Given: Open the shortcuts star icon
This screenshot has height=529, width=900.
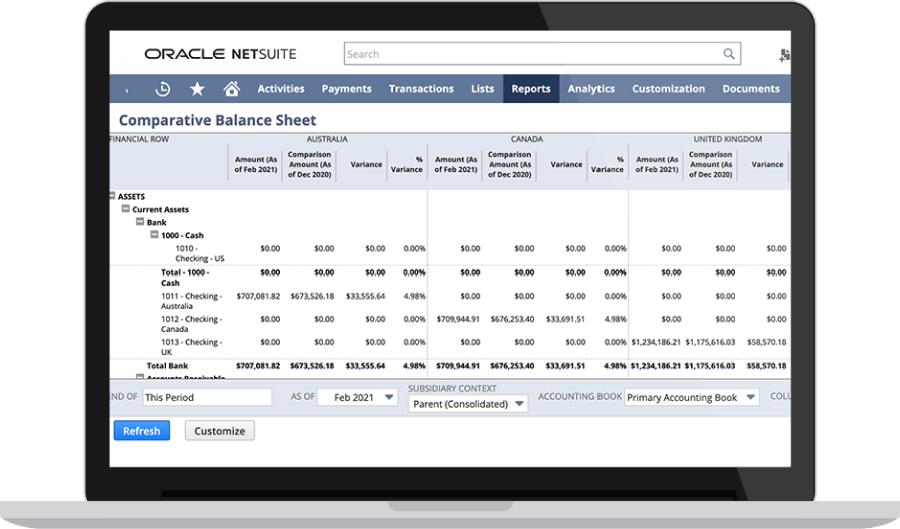Looking at the screenshot, I should click(197, 89).
